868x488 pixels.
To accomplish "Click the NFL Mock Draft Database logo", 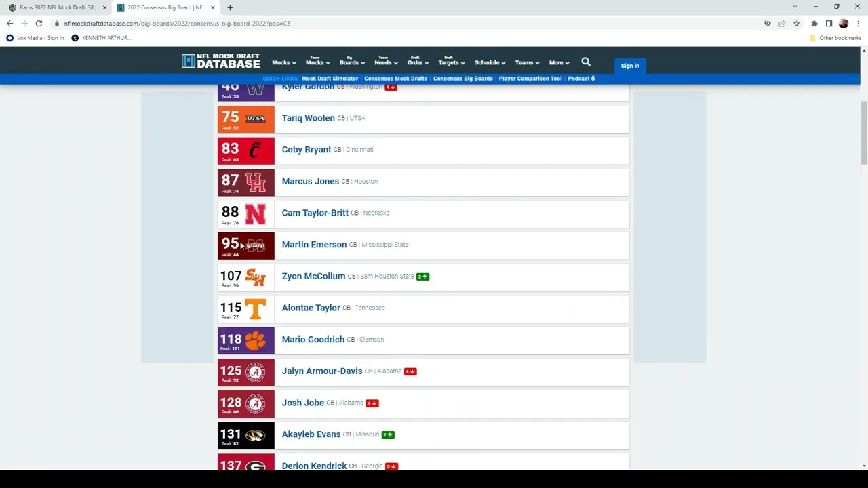I will coord(221,61).
